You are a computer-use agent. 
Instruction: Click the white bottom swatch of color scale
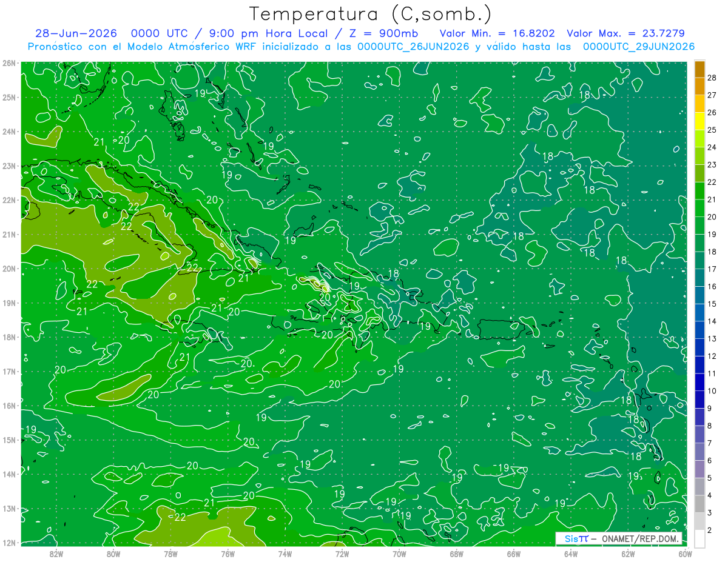click(x=699, y=538)
